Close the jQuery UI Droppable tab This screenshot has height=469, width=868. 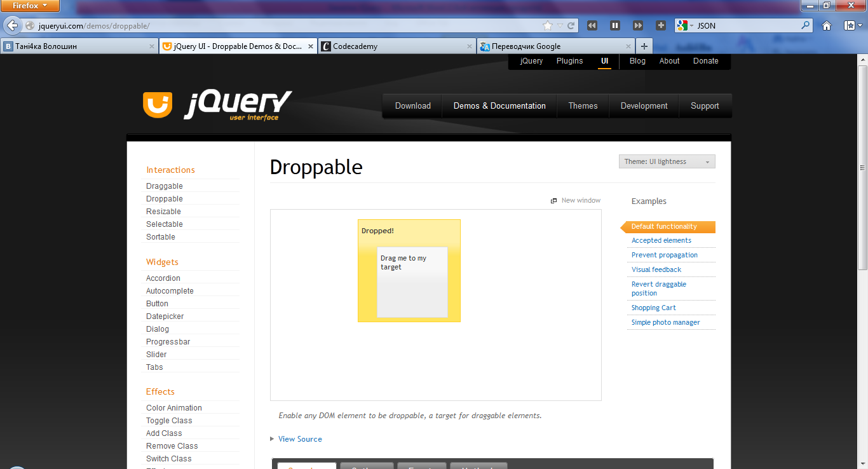pos(311,46)
